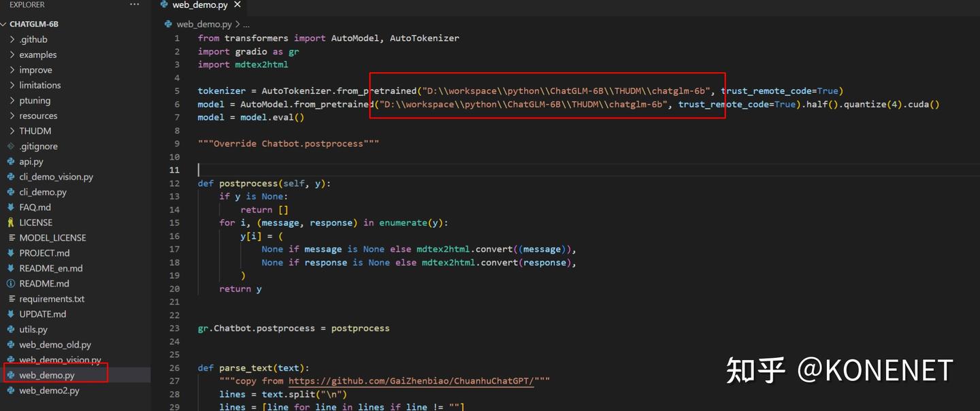Click FAQ.md markdown icon
This screenshot has width=980, height=411.
pos(11,208)
